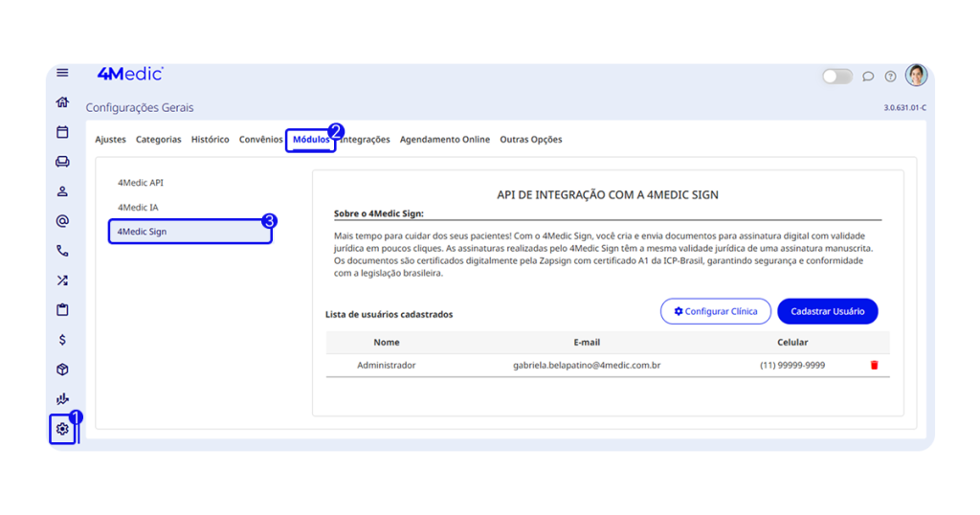This screenshot has height=515, width=980.
Task: Select the 4Medic IA module
Action: 138,207
